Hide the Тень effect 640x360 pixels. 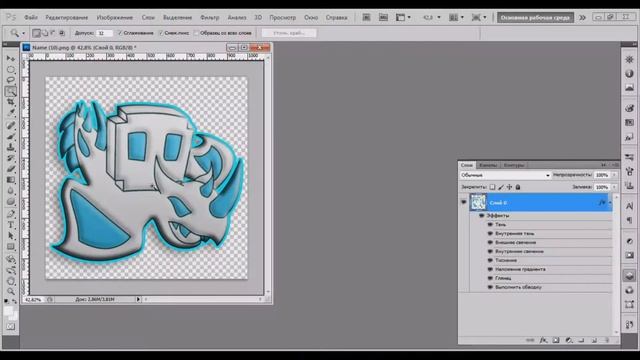tap(490, 224)
